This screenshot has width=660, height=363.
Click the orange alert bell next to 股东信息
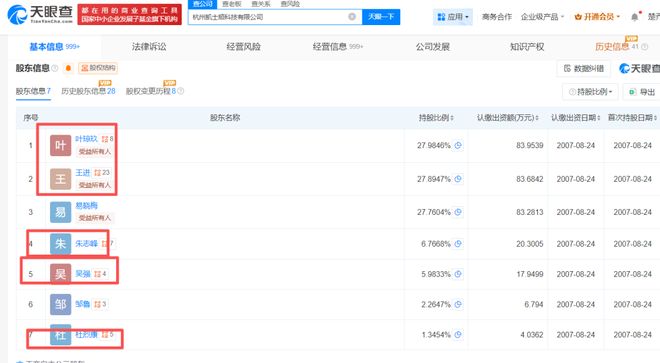tap(68, 68)
